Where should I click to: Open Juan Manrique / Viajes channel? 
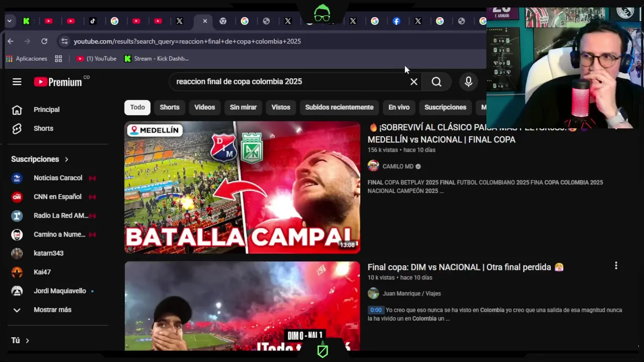coord(412,294)
